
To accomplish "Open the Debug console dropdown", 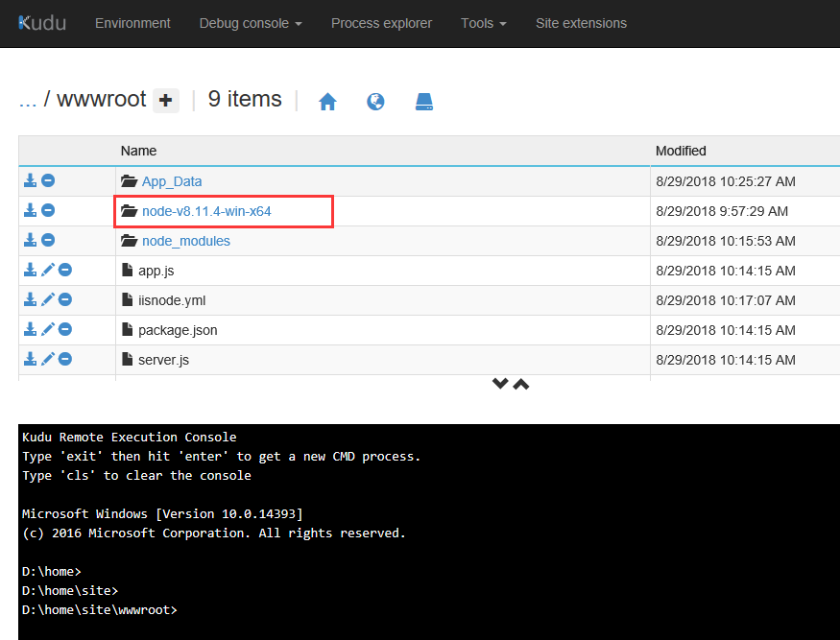I will tap(250, 23).
